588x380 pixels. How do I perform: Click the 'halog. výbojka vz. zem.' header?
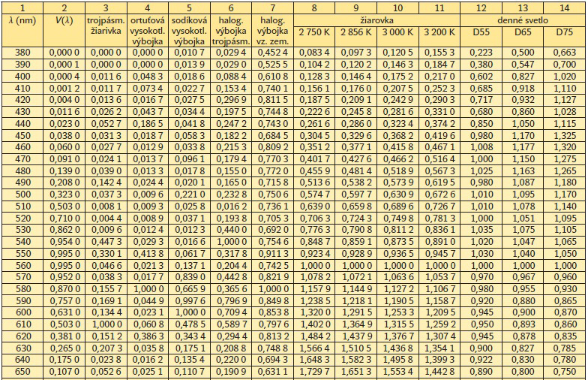pyautogui.click(x=273, y=31)
